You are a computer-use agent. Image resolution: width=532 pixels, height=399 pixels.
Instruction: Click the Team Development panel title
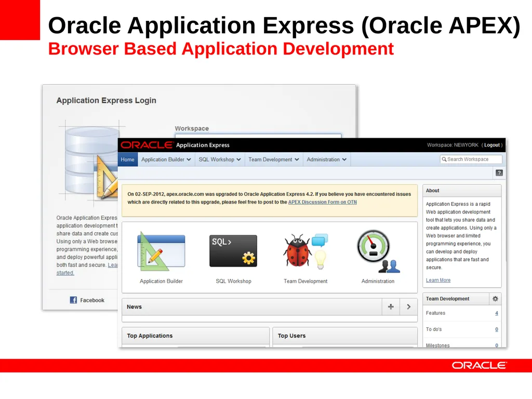pyautogui.click(x=447, y=299)
